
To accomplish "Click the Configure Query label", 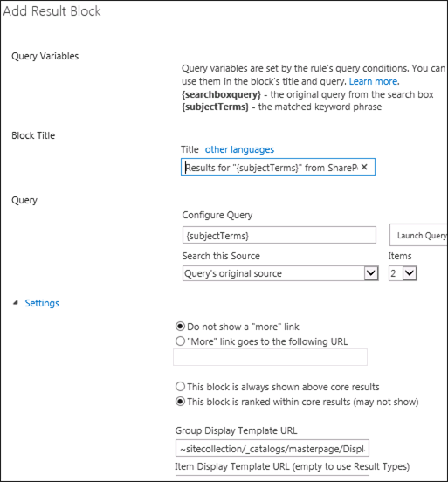I will coord(217,215).
